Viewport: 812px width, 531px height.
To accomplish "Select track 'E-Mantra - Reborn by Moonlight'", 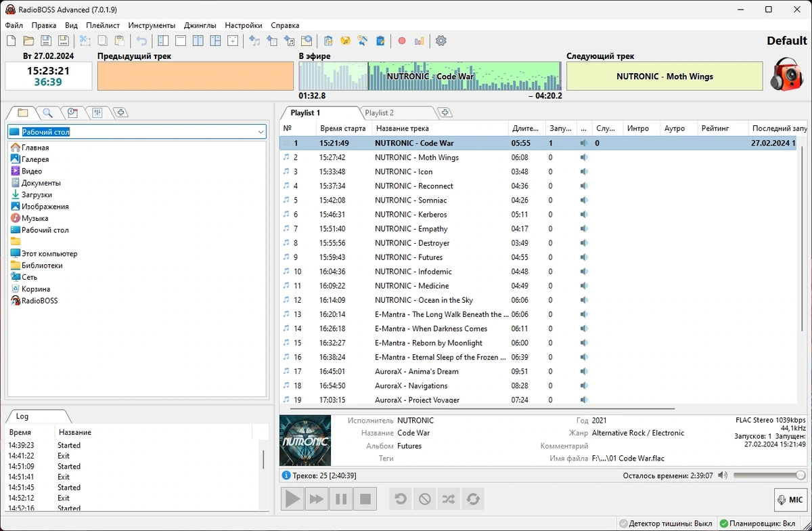I will [429, 343].
